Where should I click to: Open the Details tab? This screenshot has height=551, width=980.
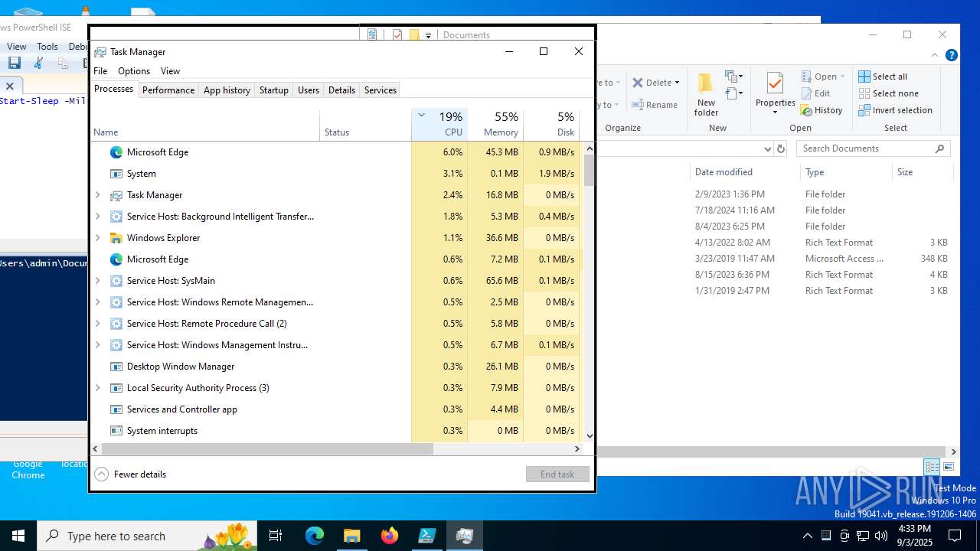(341, 90)
